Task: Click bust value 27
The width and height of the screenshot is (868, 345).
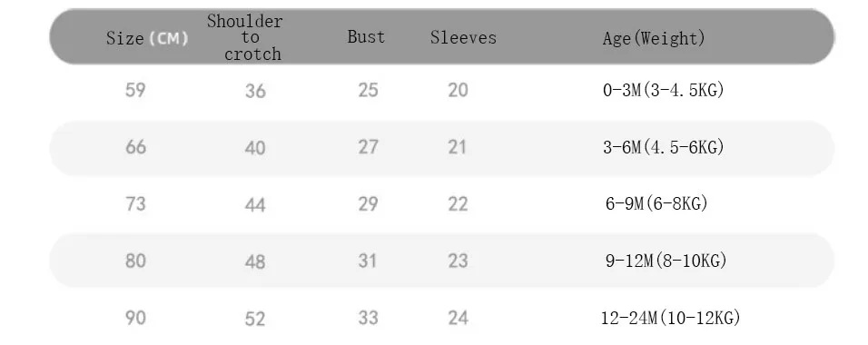Action: [x=368, y=147]
